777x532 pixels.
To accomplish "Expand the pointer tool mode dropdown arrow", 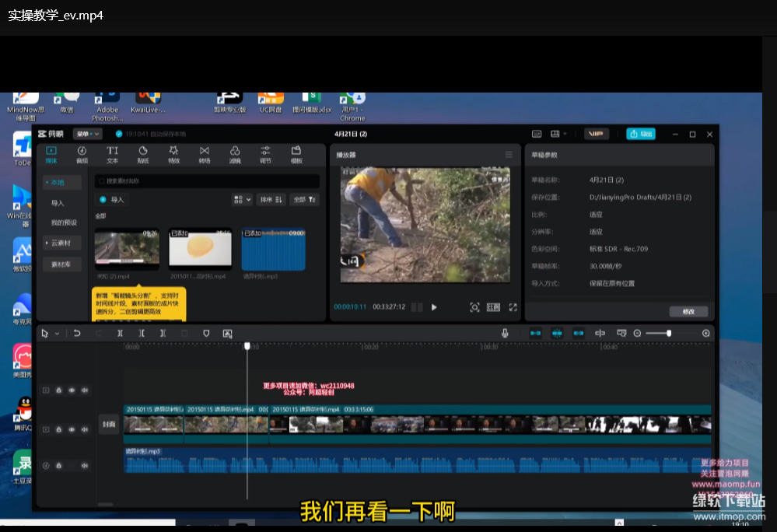I will [x=57, y=334].
